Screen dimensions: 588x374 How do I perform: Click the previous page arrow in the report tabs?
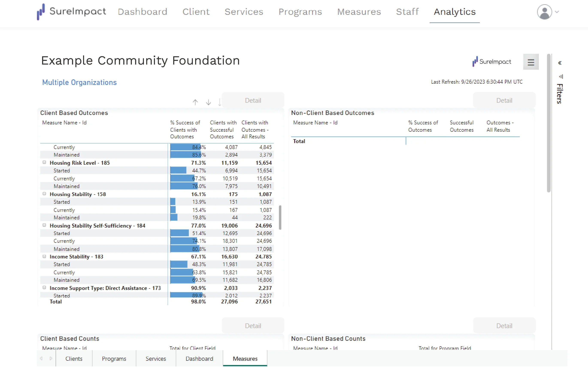point(41,358)
